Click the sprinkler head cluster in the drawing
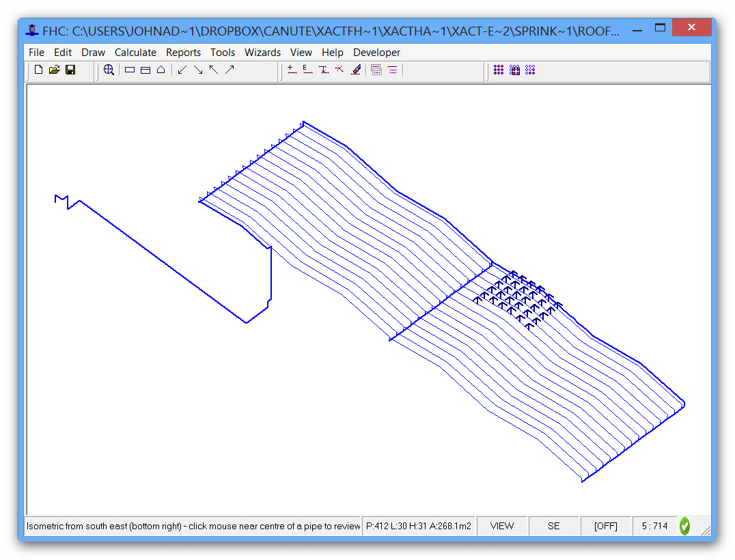 coord(516,298)
